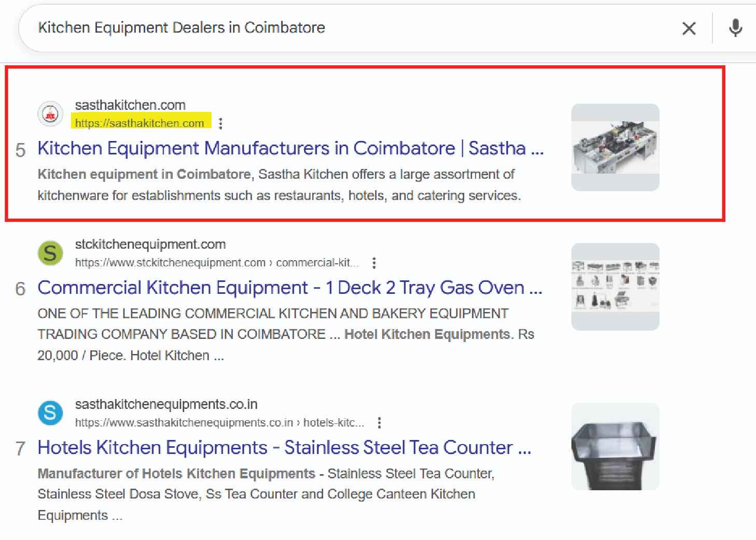This screenshot has width=756, height=540.
Task: Open Kitchen Equipment Manufacturers in Coimbatore link
Action: [290, 148]
